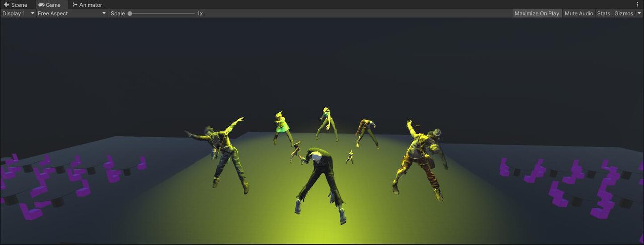The height and width of the screenshot is (245, 644).
Task: Toggle the Stats overlay
Action: (x=603, y=13)
